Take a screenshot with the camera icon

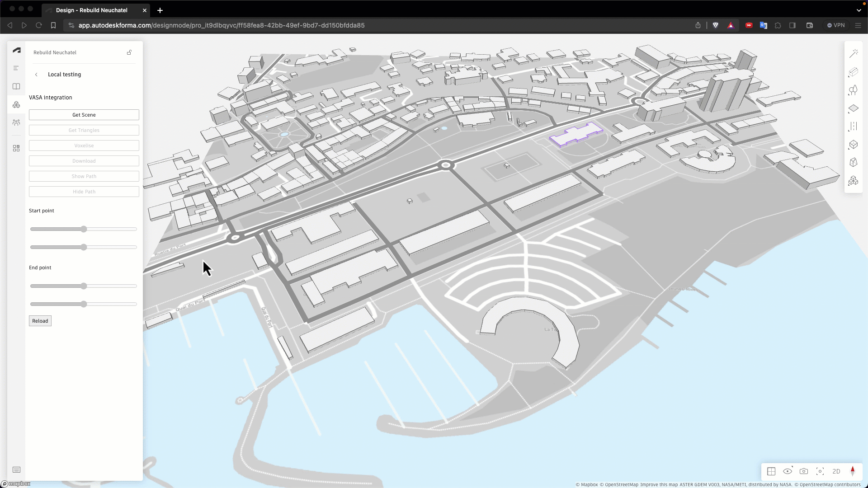pyautogui.click(x=803, y=471)
